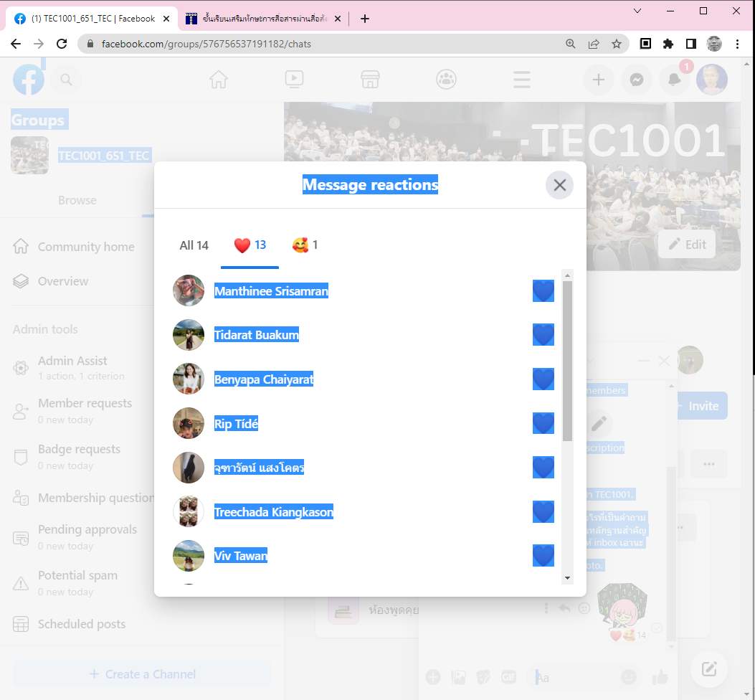
Task: Click the reactions list scroll down arrow
Action: point(567,577)
